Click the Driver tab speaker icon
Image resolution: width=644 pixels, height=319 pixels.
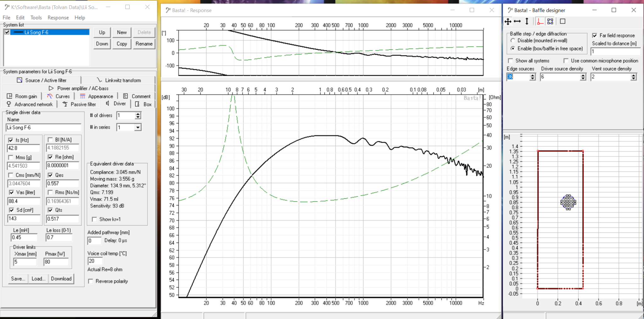pos(108,103)
